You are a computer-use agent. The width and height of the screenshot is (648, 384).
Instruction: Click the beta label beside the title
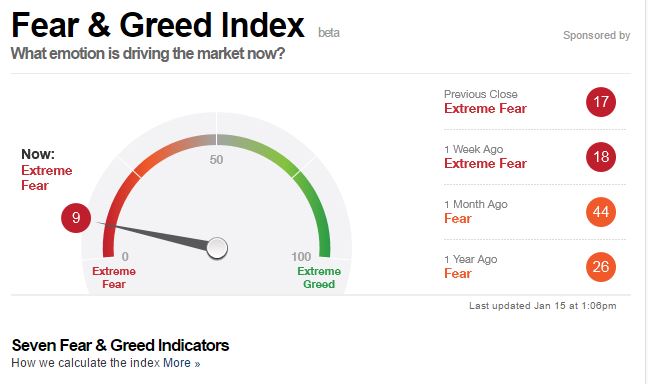(x=329, y=33)
